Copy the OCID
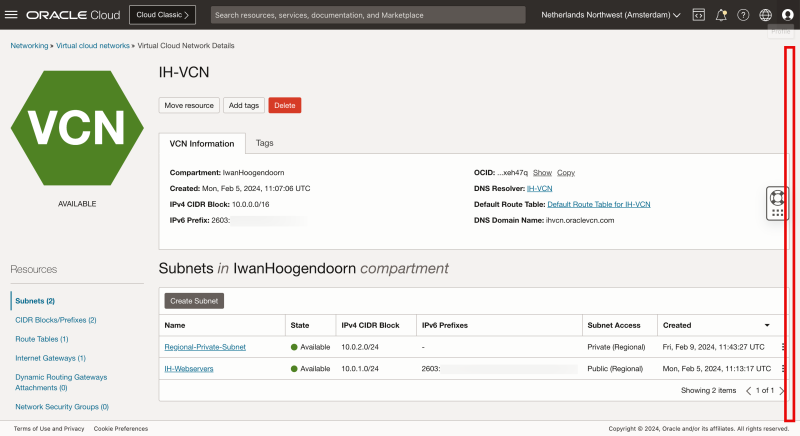The image size is (800, 436). click(566, 173)
